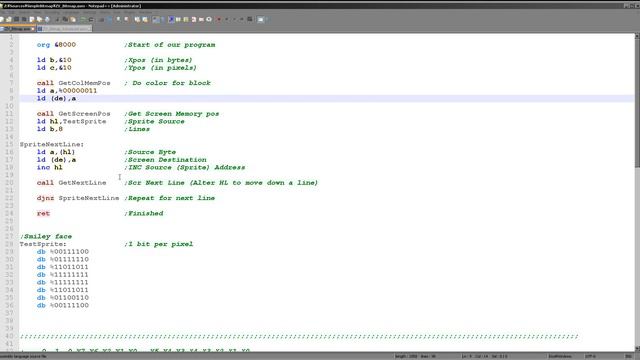
Task: Click 'call GetNextLine' in the code
Action: (x=71, y=183)
